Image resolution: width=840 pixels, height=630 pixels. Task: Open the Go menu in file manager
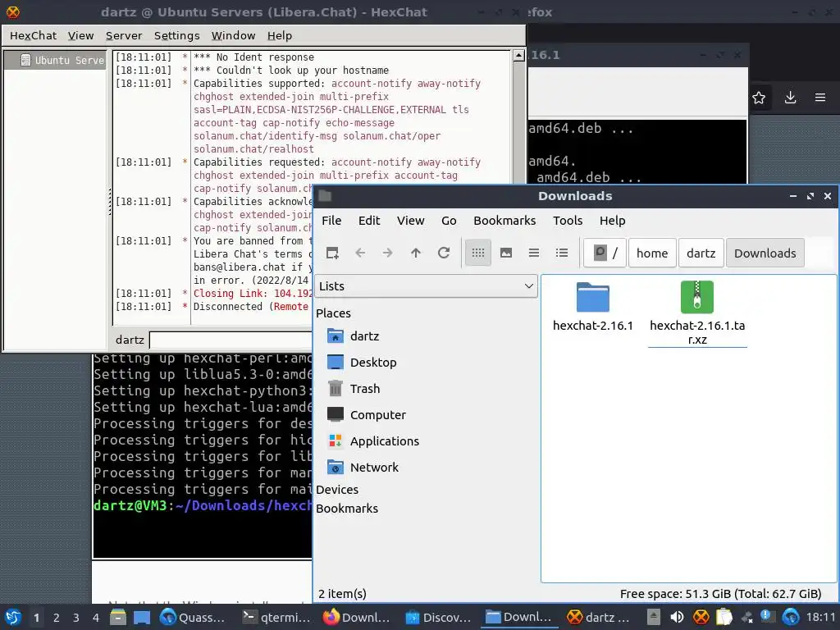coord(449,221)
